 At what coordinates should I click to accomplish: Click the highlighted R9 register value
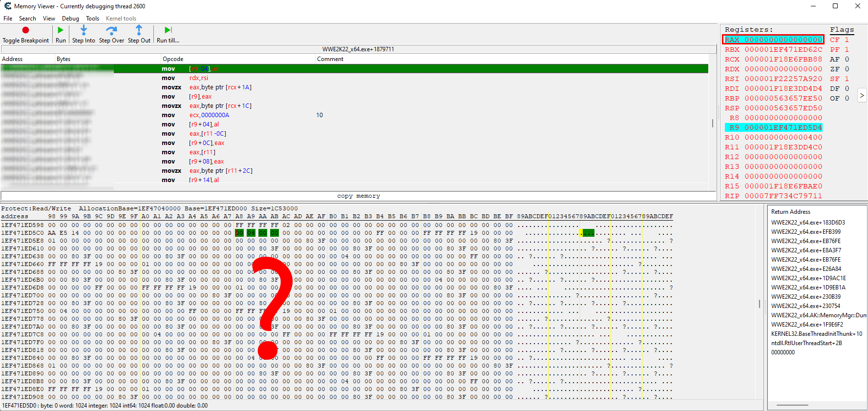tap(783, 127)
